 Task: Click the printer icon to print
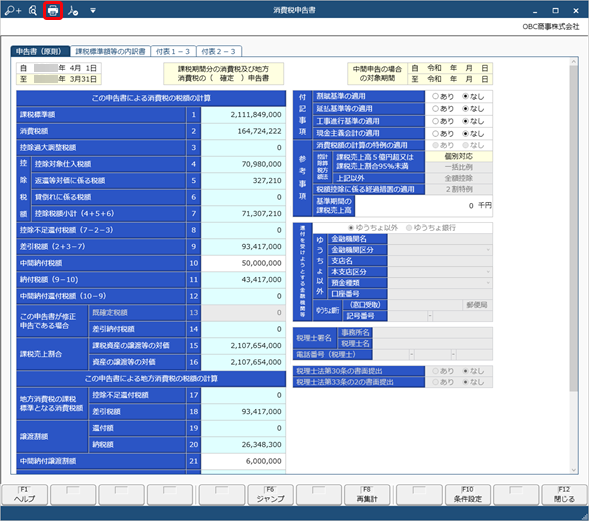pos(53,11)
